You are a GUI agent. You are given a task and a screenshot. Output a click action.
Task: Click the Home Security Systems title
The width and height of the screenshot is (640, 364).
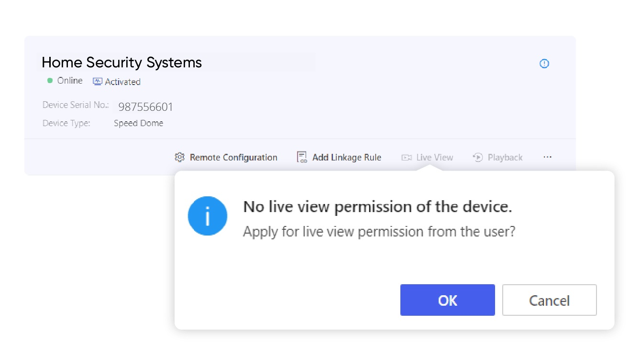click(122, 63)
